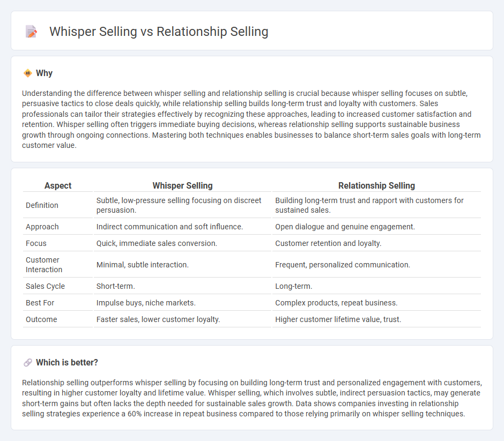Click cell 'Frequent, personalized communication.'
This screenshot has height=441, width=504.
coord(377,265)
